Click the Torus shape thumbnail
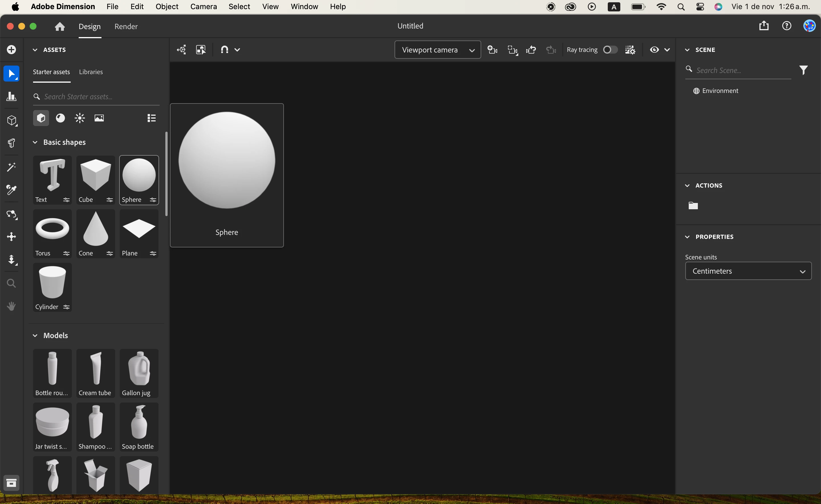Image resolution: width=821 pixels, height=504 pixels. point(52,229)
